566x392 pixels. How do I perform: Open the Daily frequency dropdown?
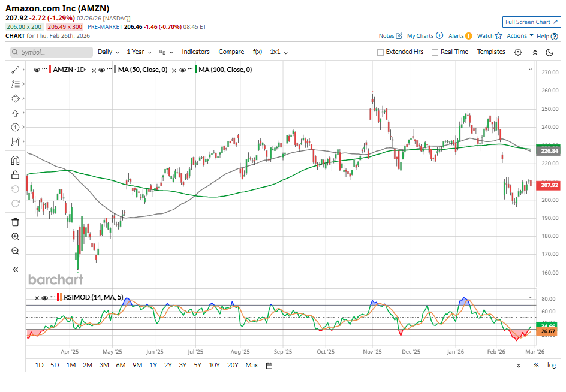(x=108, y=52)
